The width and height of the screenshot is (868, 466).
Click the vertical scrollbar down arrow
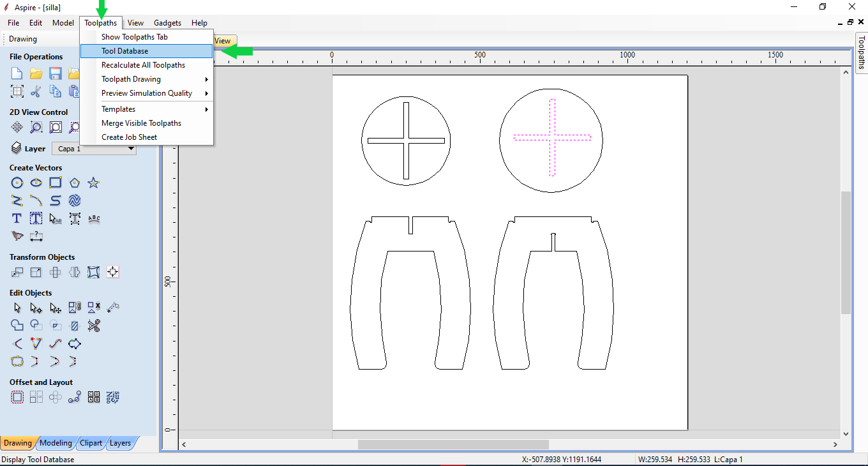(x=846, y=433)
